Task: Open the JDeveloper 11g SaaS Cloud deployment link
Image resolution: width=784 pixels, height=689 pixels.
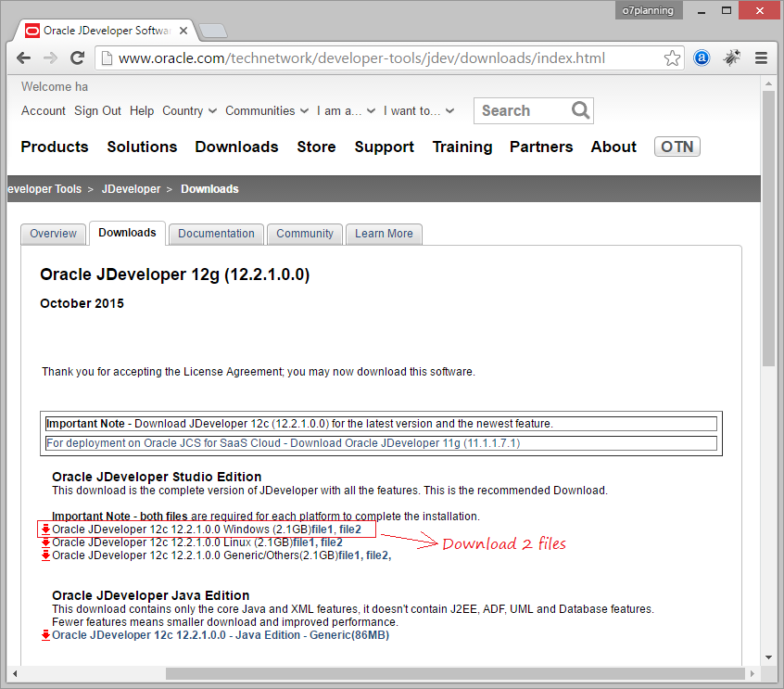Action: click(283, 443)
